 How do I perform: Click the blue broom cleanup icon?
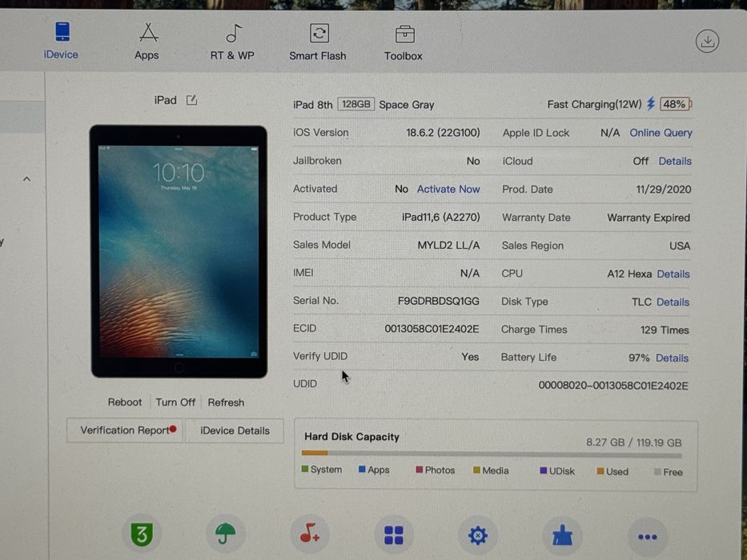(x=562, y=536)
